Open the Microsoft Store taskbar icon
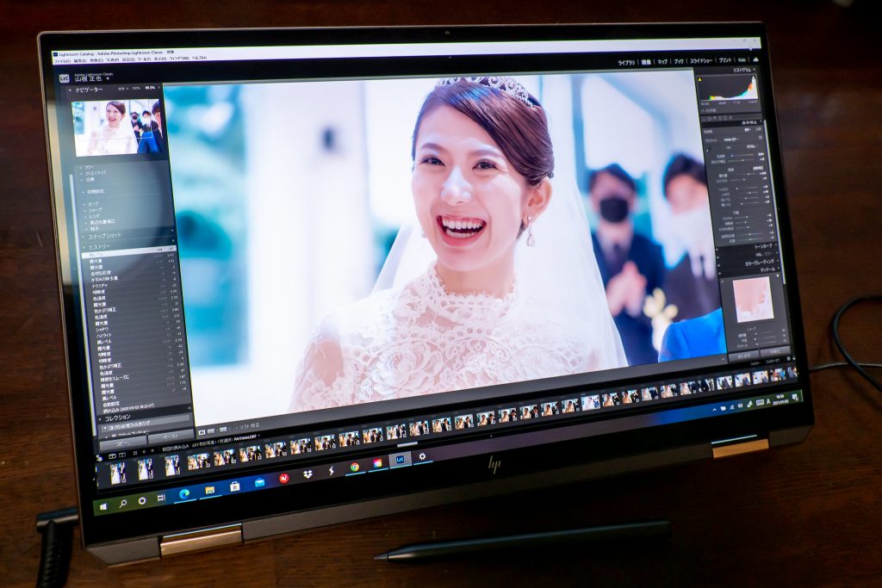Screen dimensions: 882x588 point(234,486)
